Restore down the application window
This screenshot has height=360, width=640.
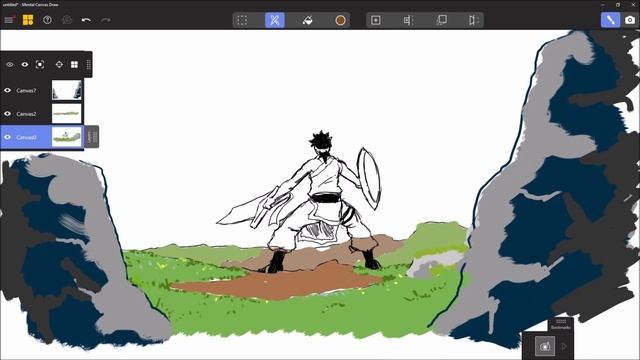(618, 4)
